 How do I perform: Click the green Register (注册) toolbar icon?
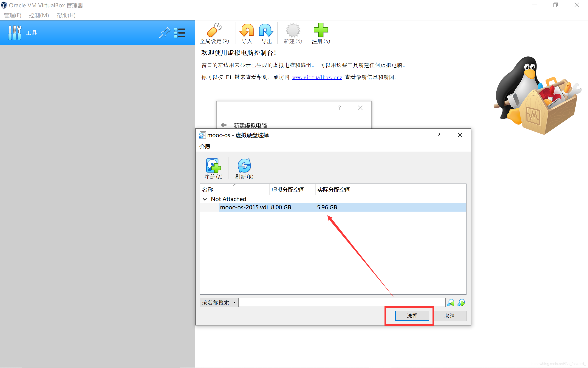(321, 33)
